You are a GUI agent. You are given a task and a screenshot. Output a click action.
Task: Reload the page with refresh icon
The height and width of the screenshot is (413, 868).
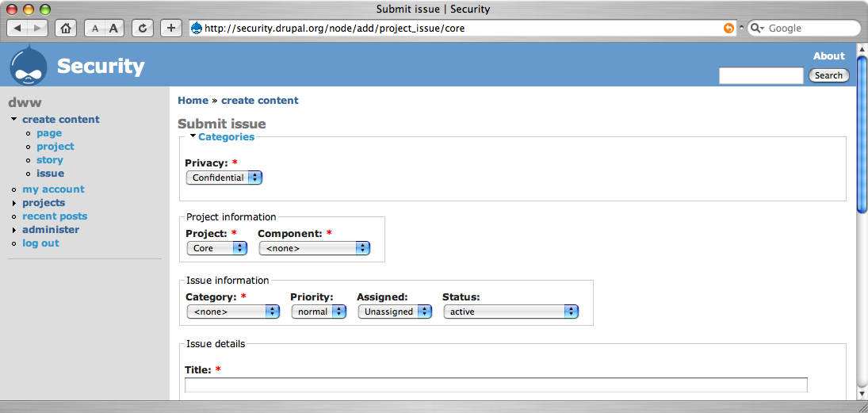(143, 28)
